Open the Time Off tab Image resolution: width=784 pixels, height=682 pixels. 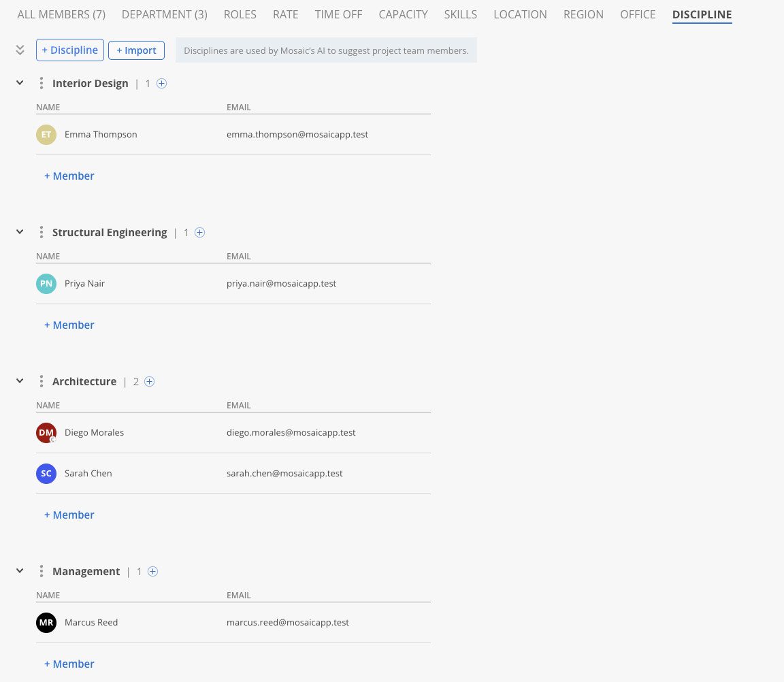coord(338,14)
